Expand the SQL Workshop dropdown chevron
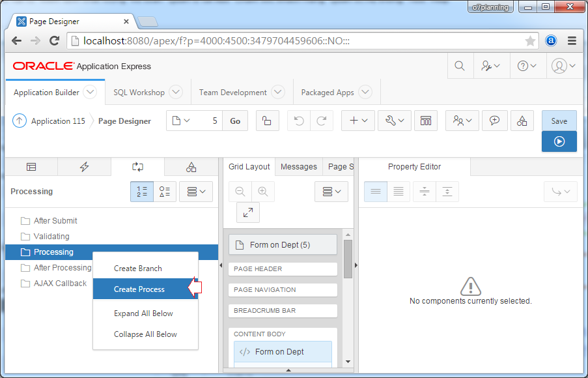588x378 pixels. point(176,92)
